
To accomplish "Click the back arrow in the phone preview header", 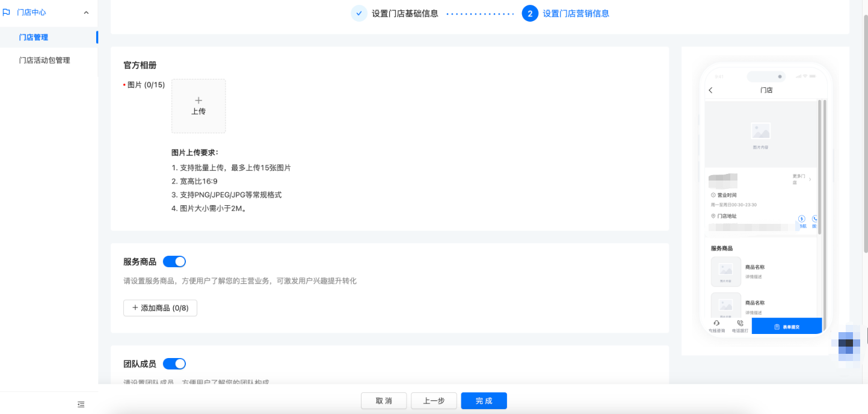I will (x=711, y=90).
